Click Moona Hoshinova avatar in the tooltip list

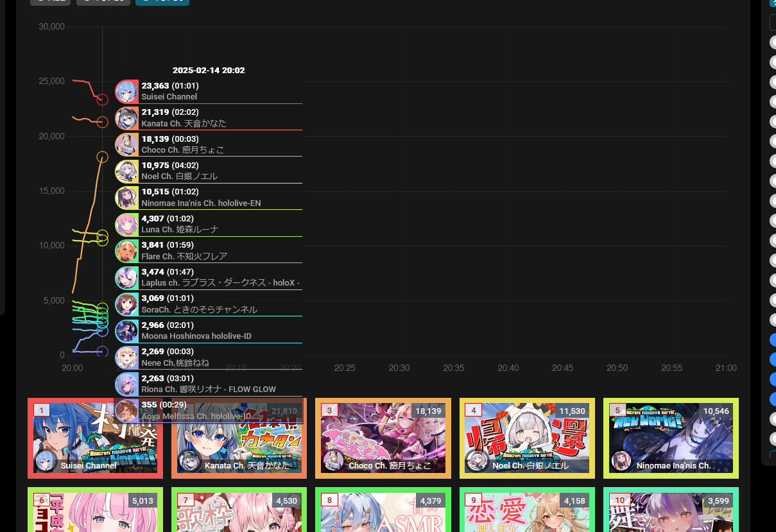pos(126,332)
